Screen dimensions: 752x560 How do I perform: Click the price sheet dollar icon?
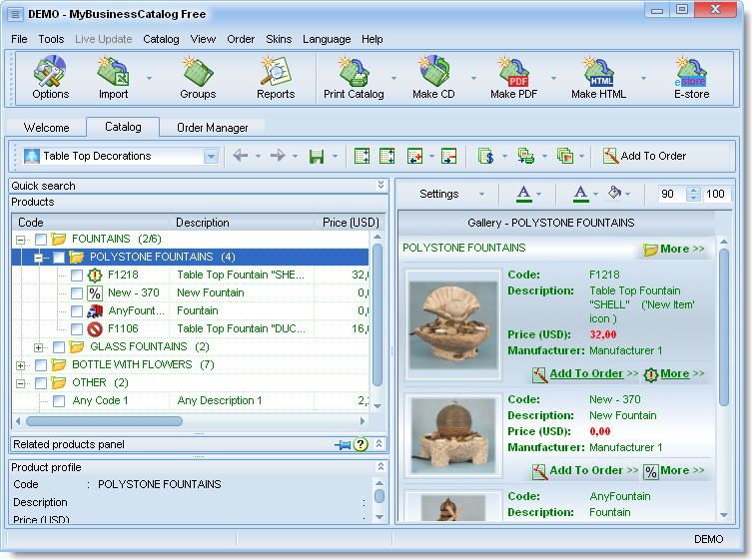tap(485, 156)
